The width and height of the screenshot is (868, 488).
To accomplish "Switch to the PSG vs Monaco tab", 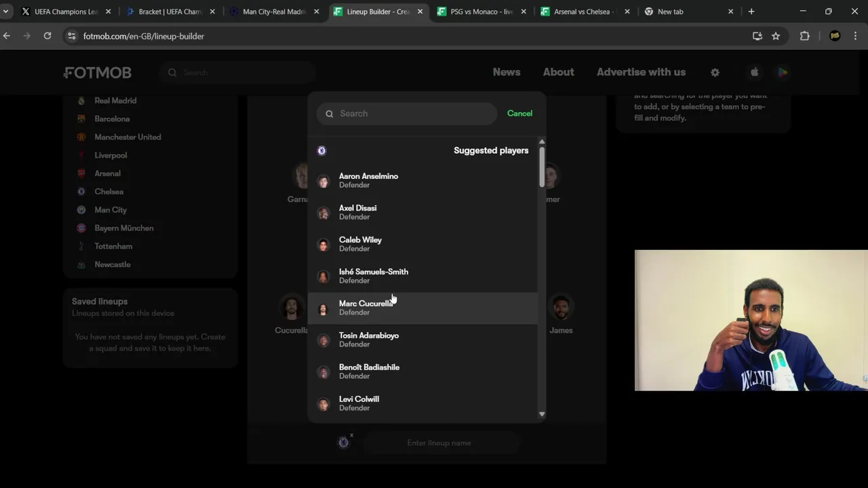I will click(481, 12).
